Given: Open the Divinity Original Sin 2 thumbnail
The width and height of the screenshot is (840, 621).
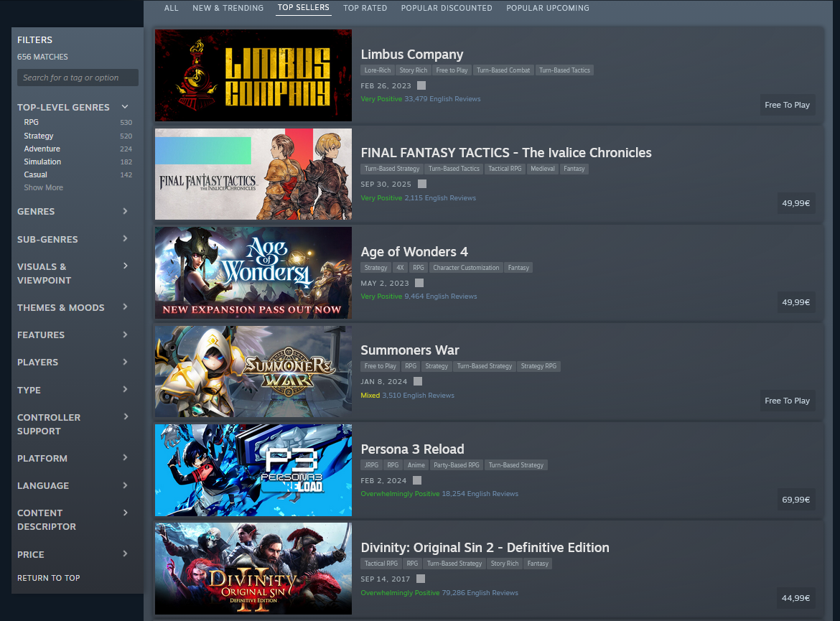Looking at the screenshot, I should pos(253,569).
